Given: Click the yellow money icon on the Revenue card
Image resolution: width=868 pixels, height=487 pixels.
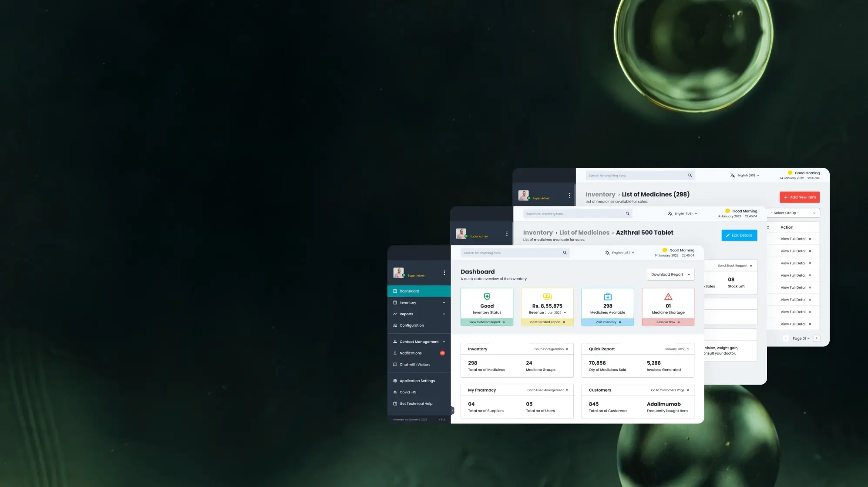Looking at the screenshot, I should coord(547,296).
